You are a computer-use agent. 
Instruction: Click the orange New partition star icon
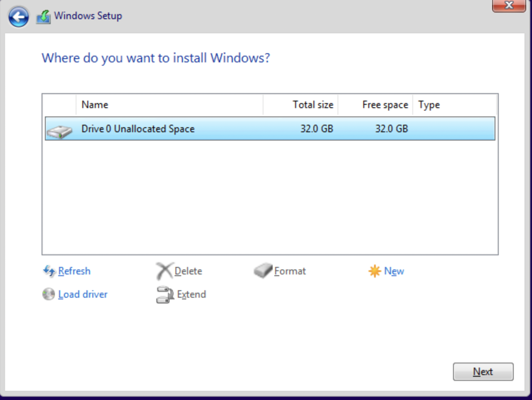[x=374, y=271]
